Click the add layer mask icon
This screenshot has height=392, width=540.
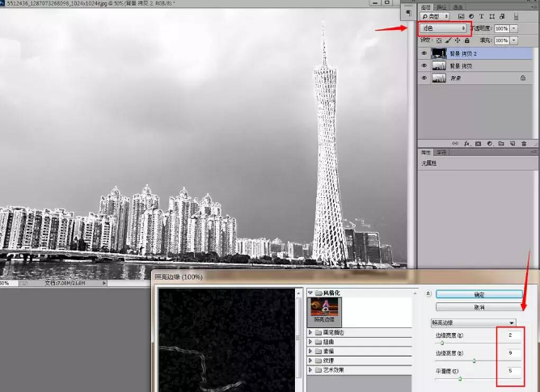click(478, 143)
